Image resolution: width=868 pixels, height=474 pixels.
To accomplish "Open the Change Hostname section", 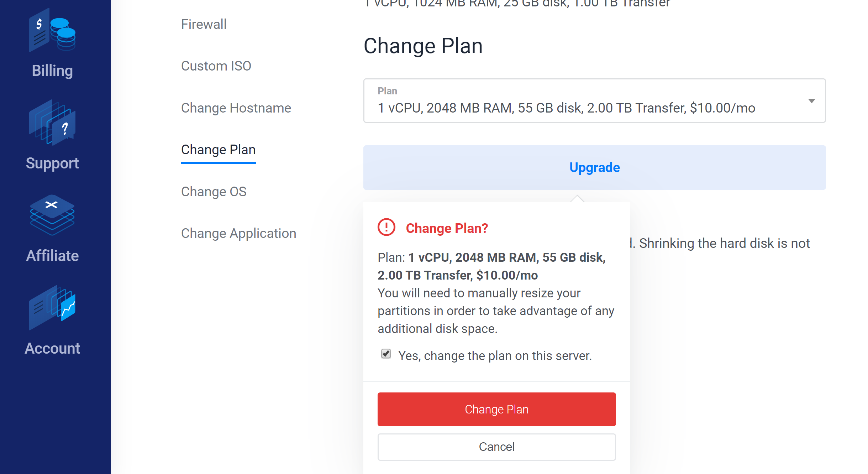I will pos(236,108).
